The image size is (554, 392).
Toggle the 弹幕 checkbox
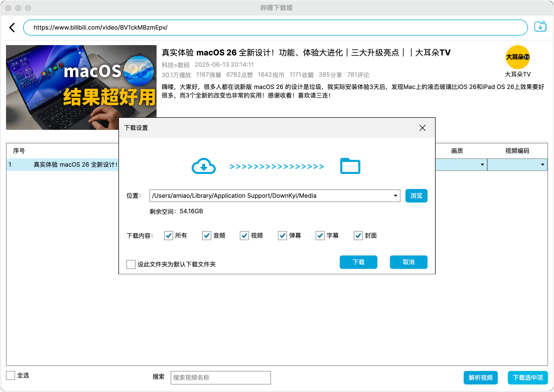[282, 236]
